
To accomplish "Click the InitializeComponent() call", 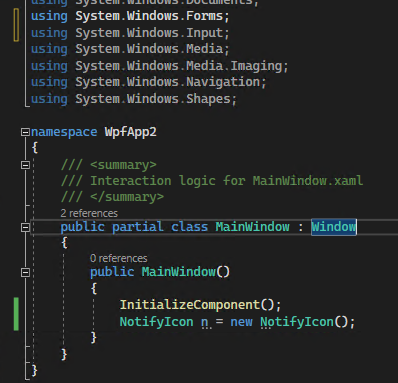I will pos(200,305).
